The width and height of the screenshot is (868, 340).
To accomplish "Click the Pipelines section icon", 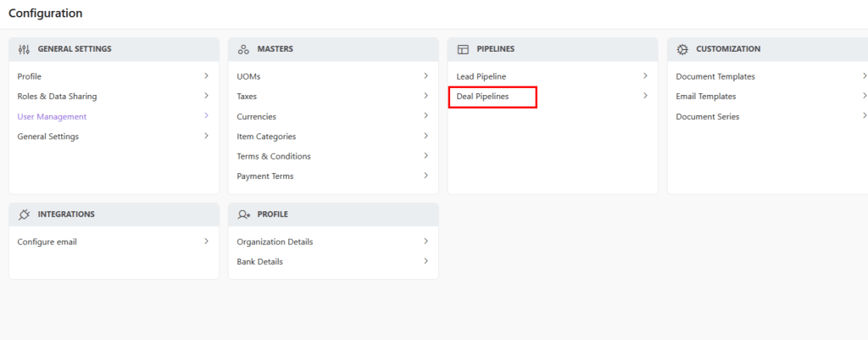I will (463, 49).
